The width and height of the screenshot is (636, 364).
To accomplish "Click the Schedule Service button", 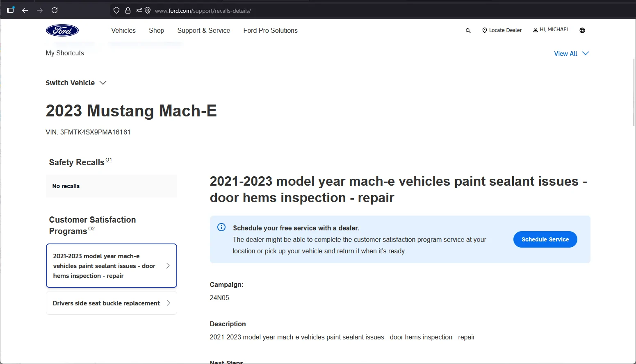I will pyautogui.click(x=545, y=239).
